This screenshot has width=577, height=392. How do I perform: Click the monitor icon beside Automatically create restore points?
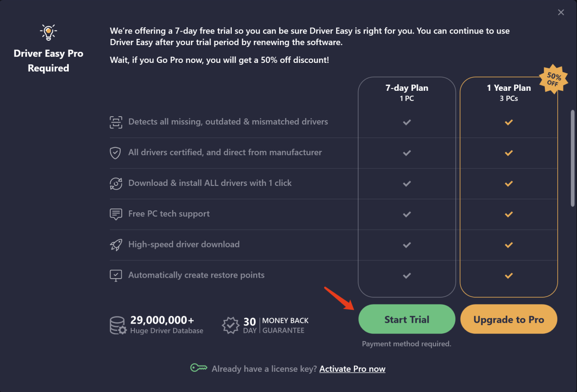116,276
